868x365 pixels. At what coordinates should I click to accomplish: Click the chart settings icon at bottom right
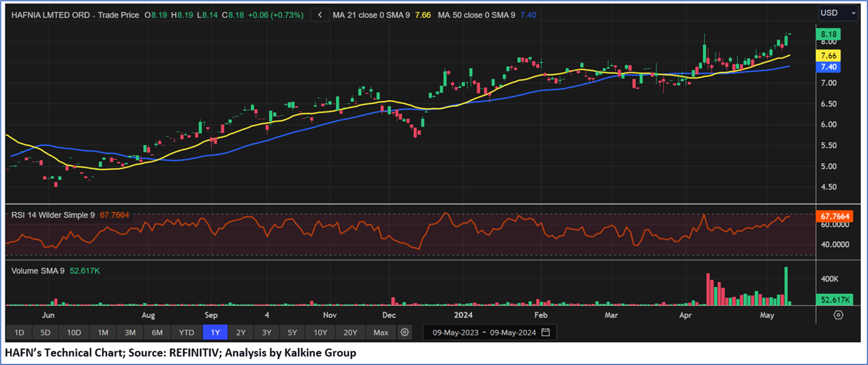coord(838,315)
